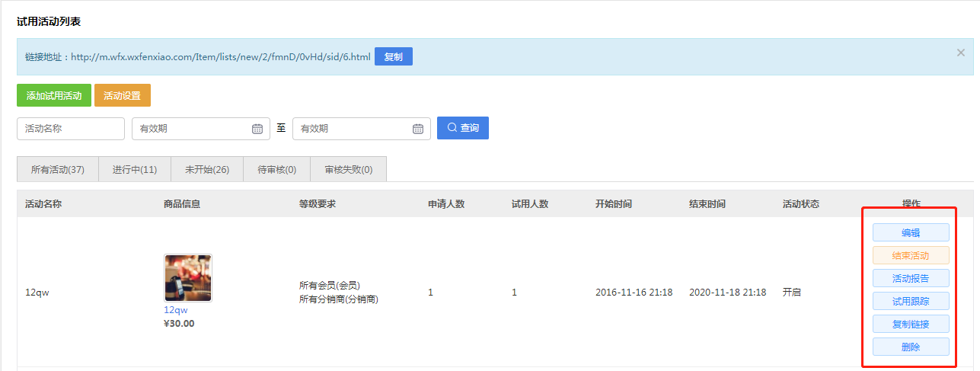The width and height of the screenshot is (980, 371).
Task: Click the calendar icon in start date field
Action: (257, 129)
